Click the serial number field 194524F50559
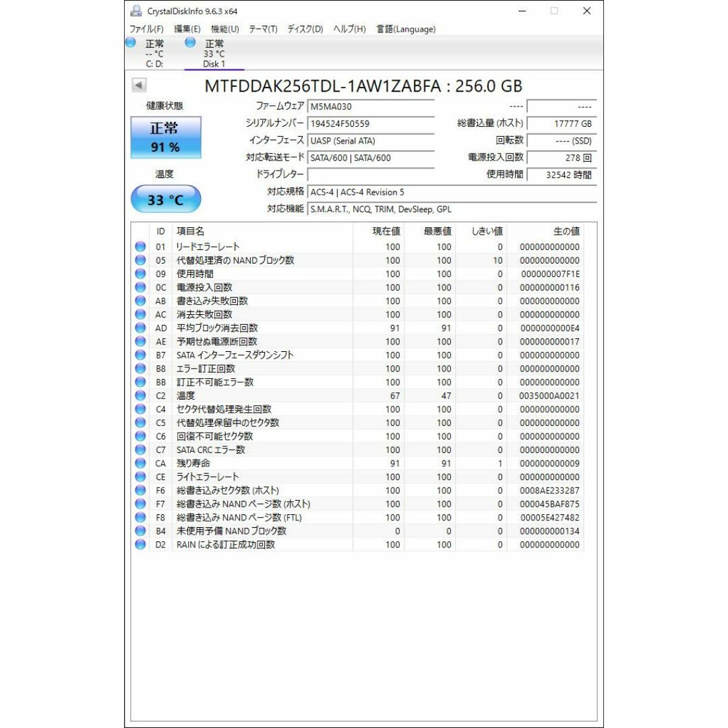Image resolution: width=728 pixels, height=728 pixels. (371, 123)
